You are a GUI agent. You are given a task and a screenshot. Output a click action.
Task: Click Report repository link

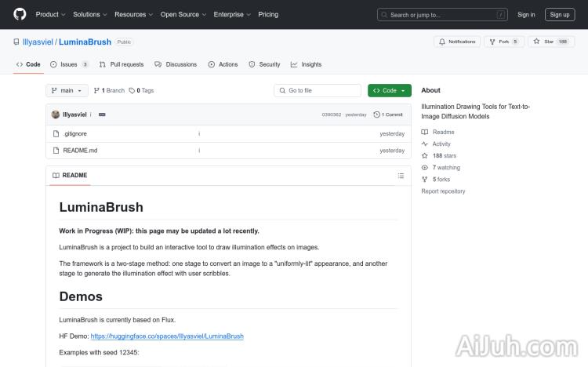[x=443, y=191]
